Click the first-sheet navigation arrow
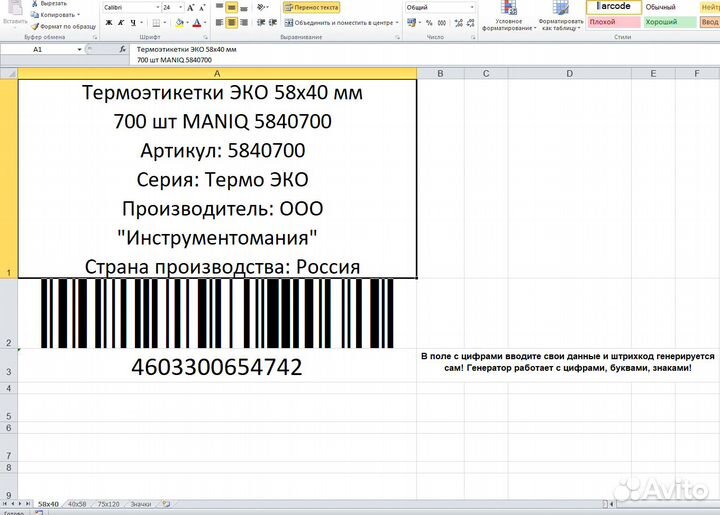720x515 pixels. 5,504
